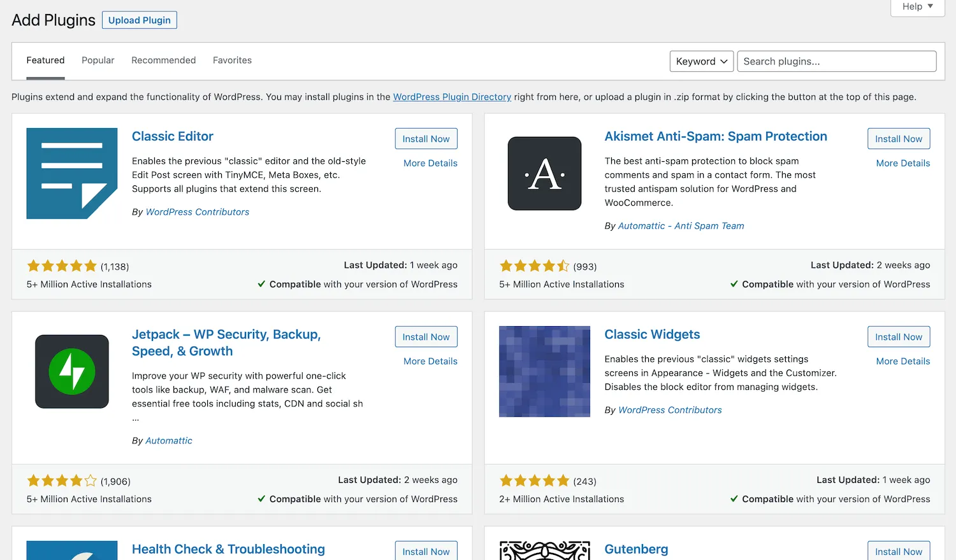Screen dimensions: 956x560
Task: Switch to the Recommended tab
Action: click(x=164, y=61)
